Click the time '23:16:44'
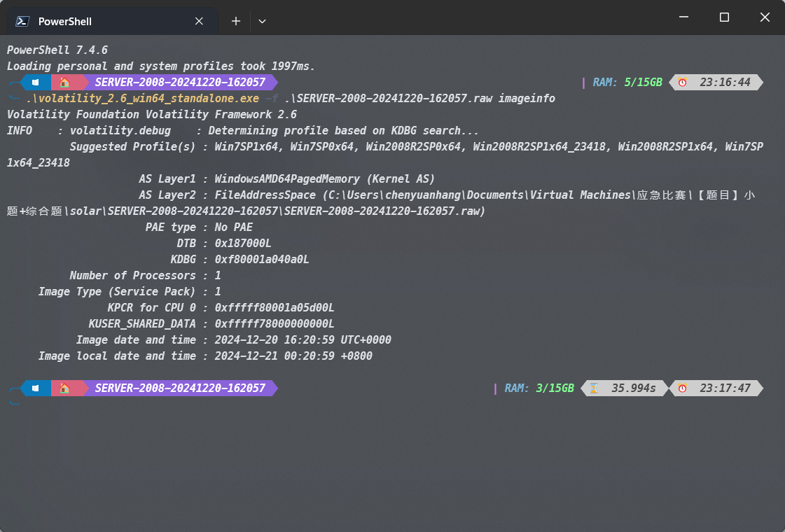The height and width of the screenshot is (532, 785). 725,82
